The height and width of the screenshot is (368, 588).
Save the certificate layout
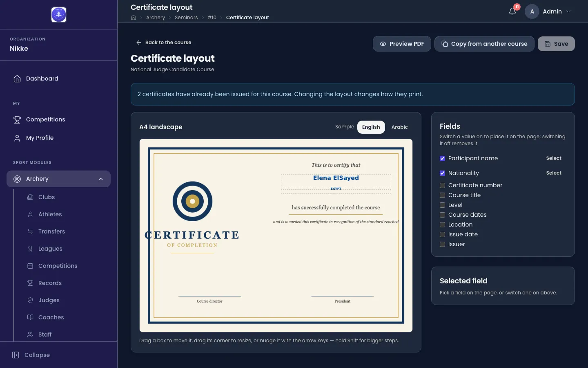556,44
